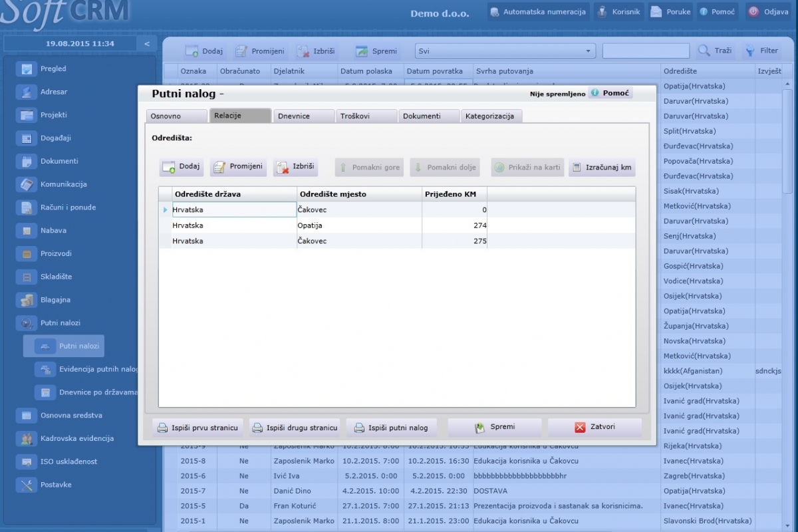Screen dimensions: 798x532
Task: Open the Svi filter dropdown
Action: (505, 51)
